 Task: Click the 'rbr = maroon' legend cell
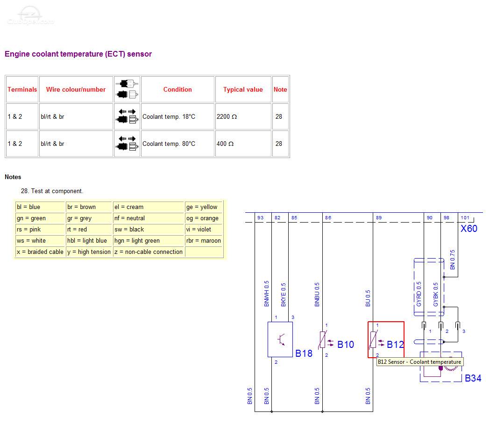(x=204, y=241)
